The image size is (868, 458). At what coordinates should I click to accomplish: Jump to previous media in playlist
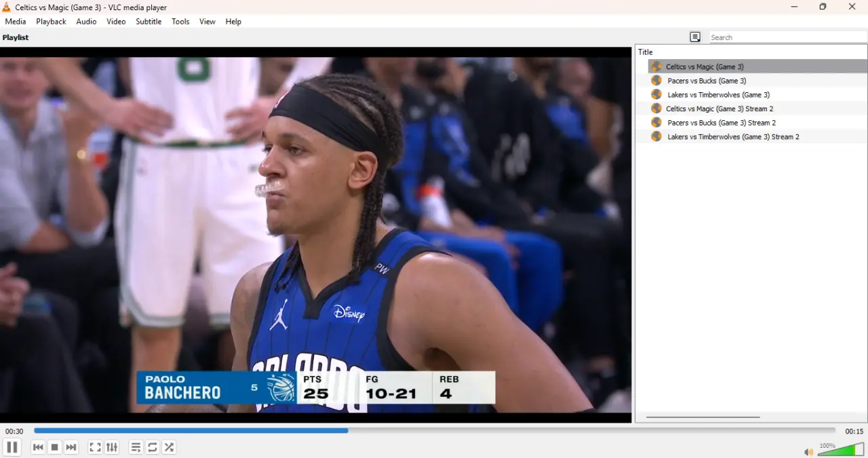[x=38, y=447]
